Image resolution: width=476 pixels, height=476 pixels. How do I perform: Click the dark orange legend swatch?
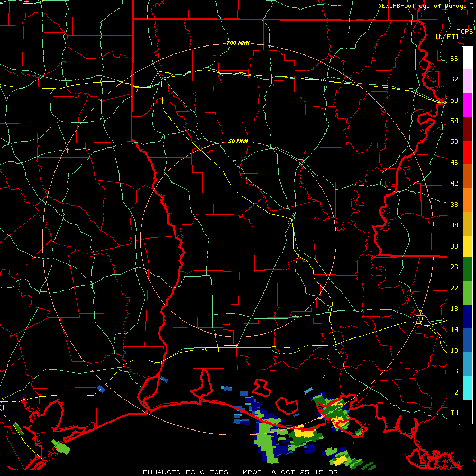coord(467,176)
